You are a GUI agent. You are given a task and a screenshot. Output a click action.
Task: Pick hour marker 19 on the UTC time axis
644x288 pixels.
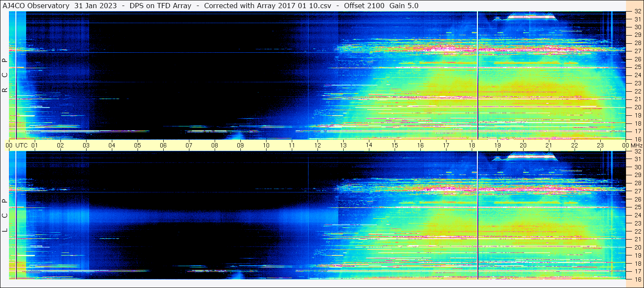497,145
